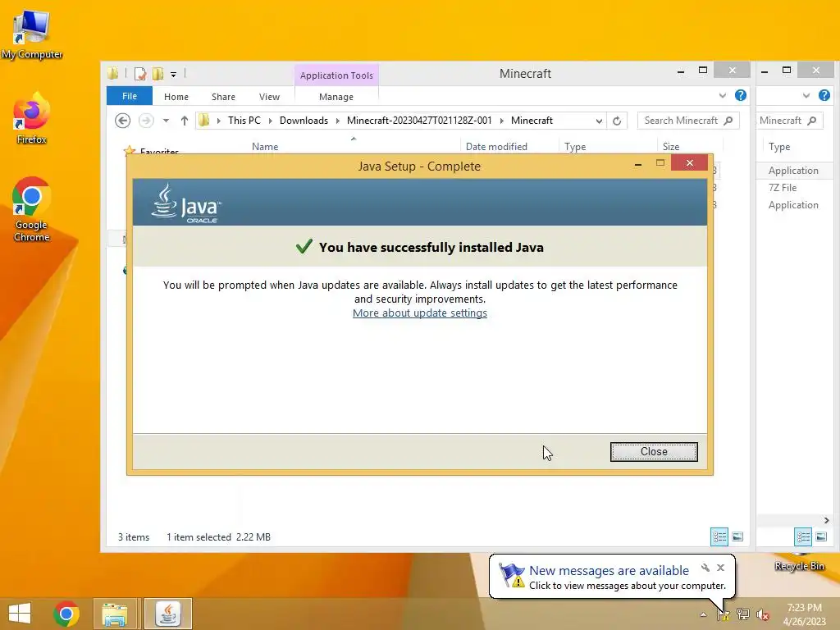Open the Recycle Bin desktop icon

(799, 561)
